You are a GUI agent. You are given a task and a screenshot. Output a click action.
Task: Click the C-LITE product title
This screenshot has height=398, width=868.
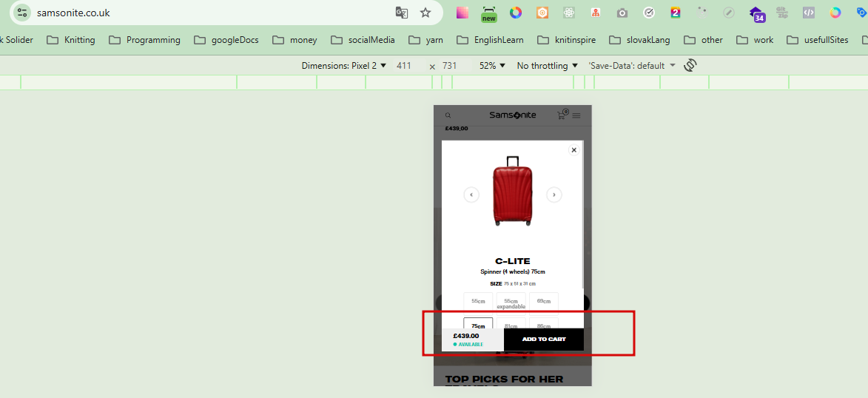(x=513, y=260)
